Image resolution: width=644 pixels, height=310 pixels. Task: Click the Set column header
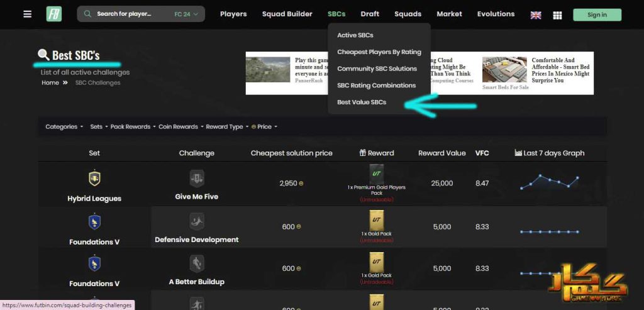pos(94,153)
